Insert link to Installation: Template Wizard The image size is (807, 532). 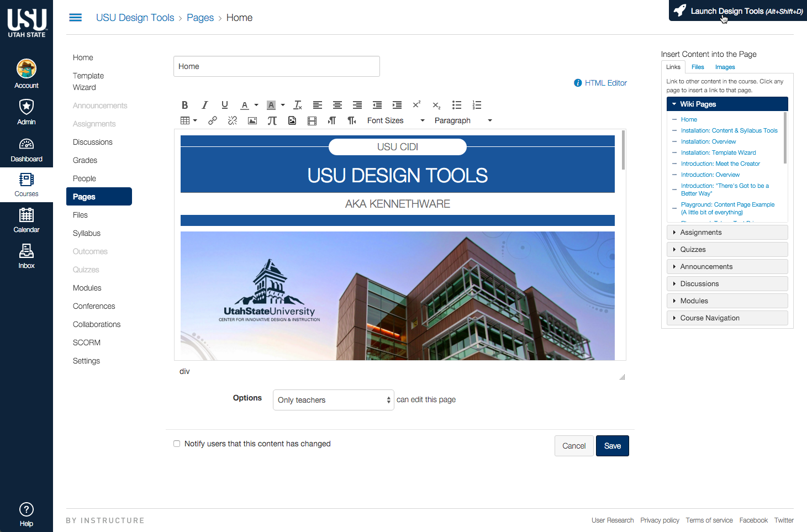pos(718,152)
